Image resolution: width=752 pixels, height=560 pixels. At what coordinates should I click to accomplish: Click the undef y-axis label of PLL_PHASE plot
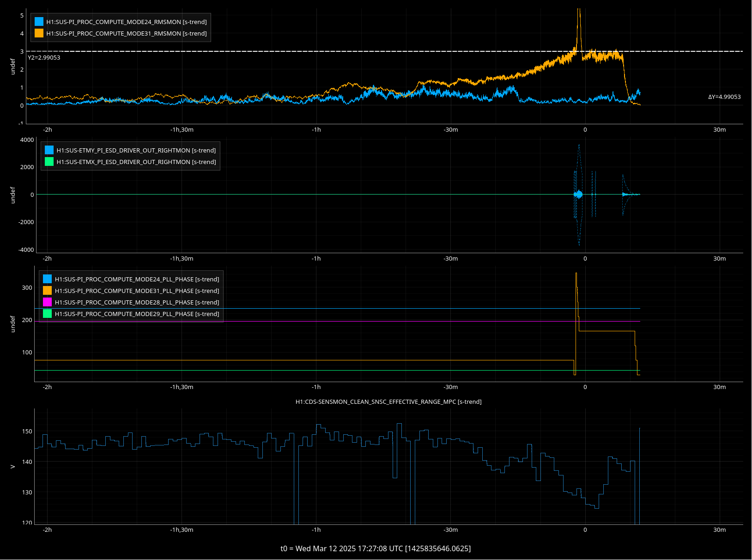tap(13, 324)
